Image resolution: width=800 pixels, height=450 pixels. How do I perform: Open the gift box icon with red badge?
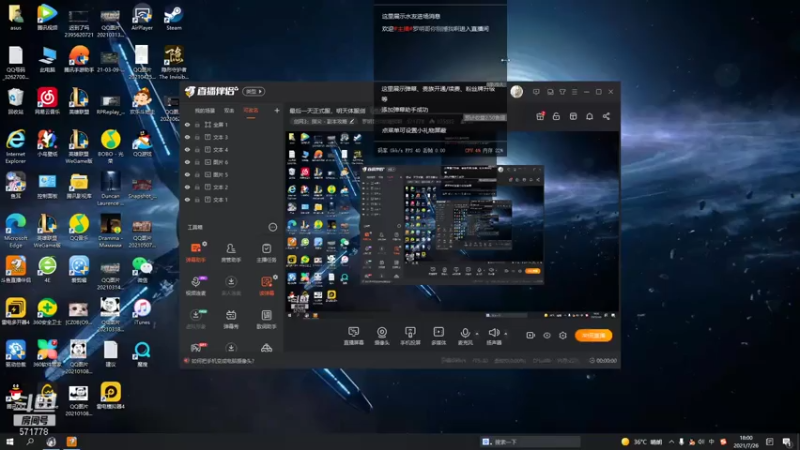click(540, 116)
